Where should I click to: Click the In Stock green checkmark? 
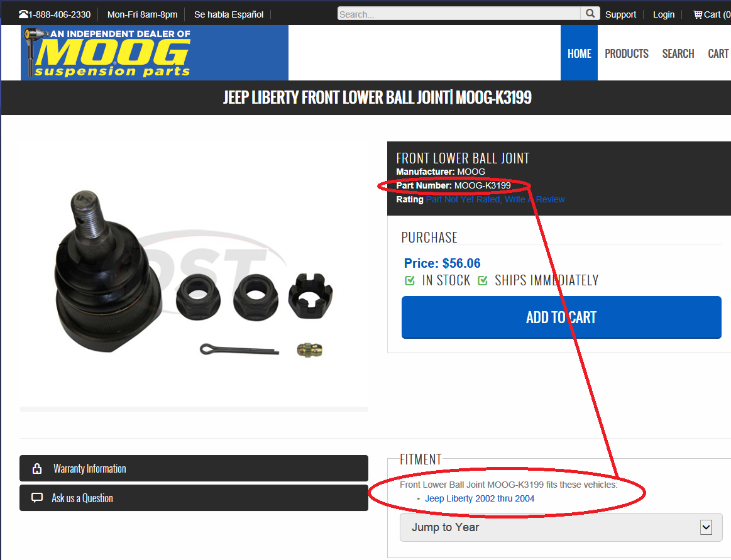410,280
